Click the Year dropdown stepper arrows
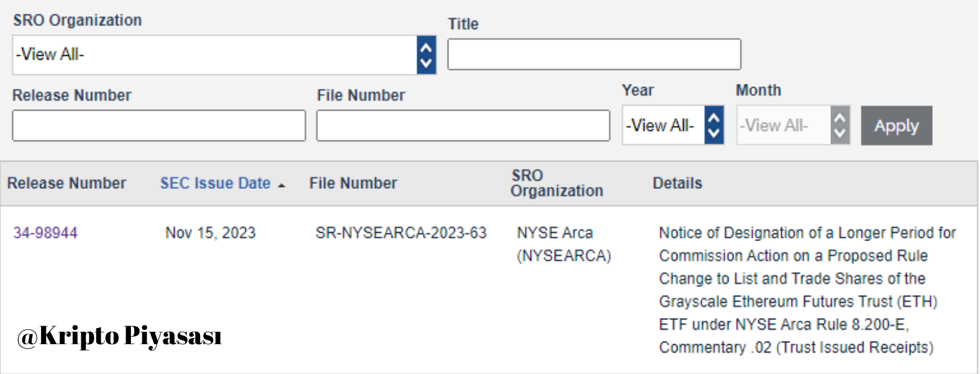The height and width of the screenshot is (374, 980). click(x=714, y=125)
